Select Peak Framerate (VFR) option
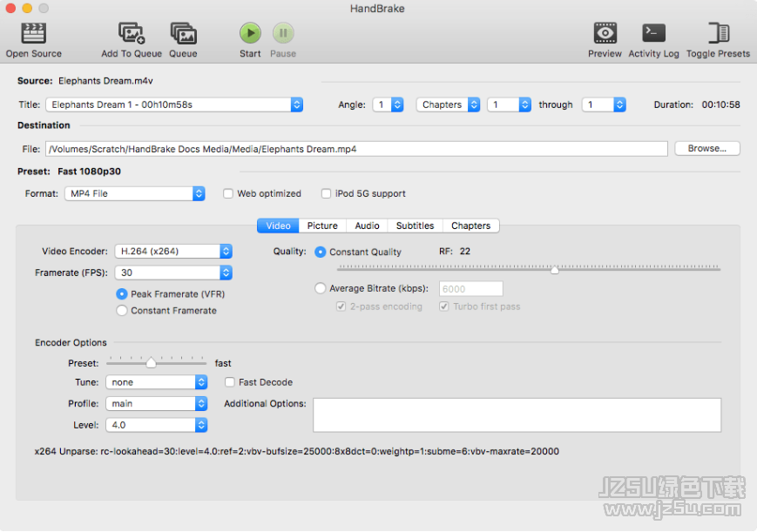 [122, 294]
